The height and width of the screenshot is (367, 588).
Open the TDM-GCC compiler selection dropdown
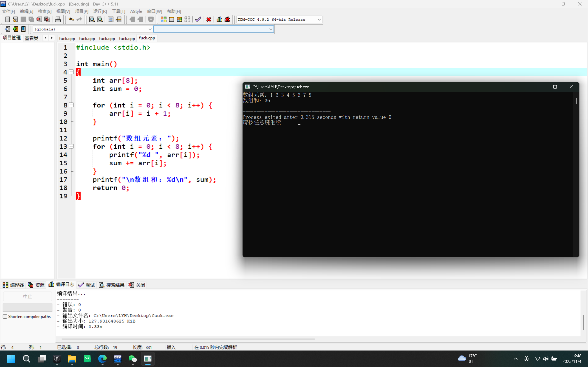319,19
